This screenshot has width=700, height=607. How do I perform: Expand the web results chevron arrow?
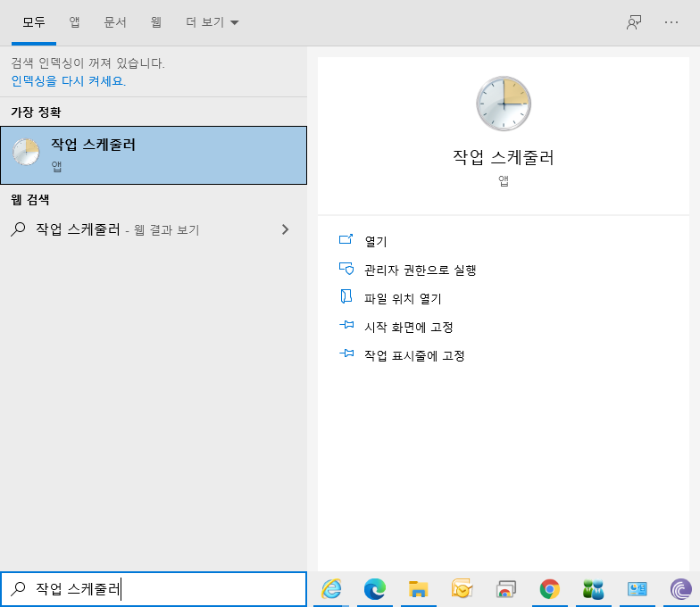[286, 229]
